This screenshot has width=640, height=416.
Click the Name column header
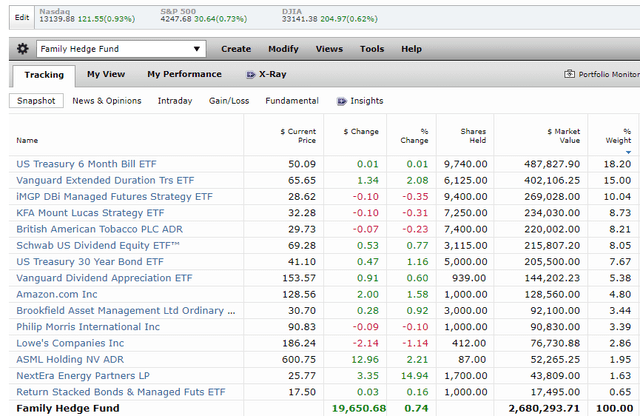click(x=27, y=141)
